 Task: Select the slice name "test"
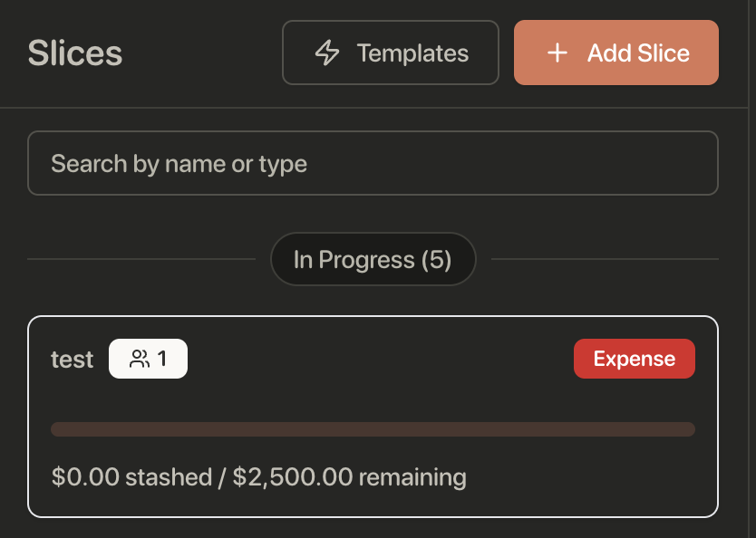click(x=72, y=360)
